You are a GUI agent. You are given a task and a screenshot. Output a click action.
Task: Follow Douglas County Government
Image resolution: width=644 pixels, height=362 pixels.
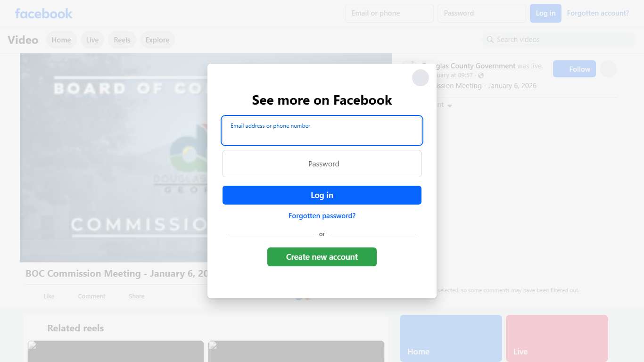574,69
